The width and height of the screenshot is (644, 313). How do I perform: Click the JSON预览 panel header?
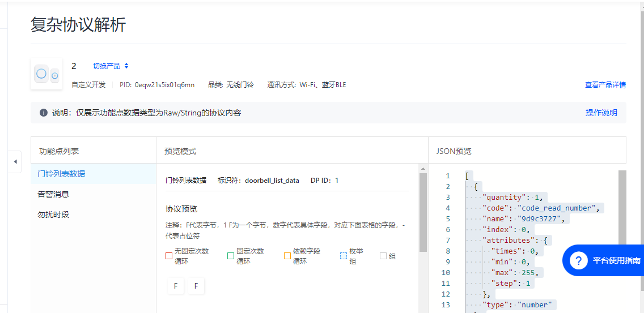(x=454, y=151)
